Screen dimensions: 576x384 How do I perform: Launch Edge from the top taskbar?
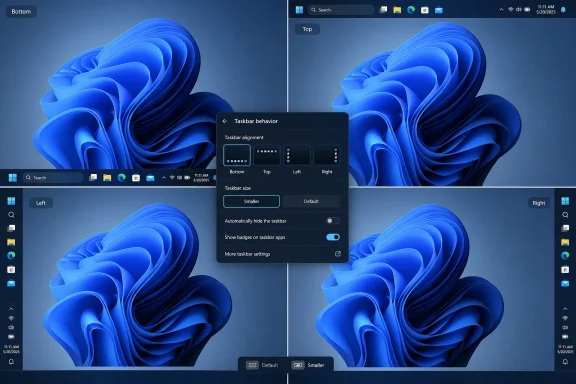coord(411,10)
